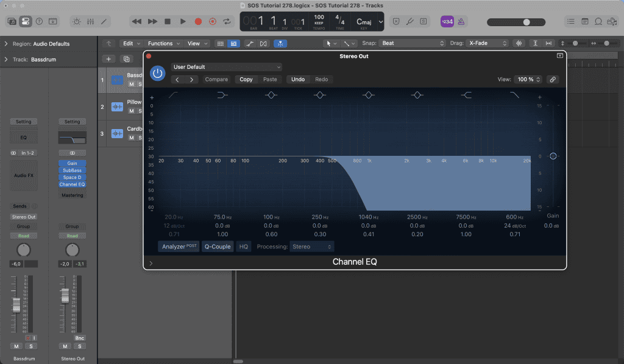Enable HQ mode in Channel EQ

(x=244, y=247)
